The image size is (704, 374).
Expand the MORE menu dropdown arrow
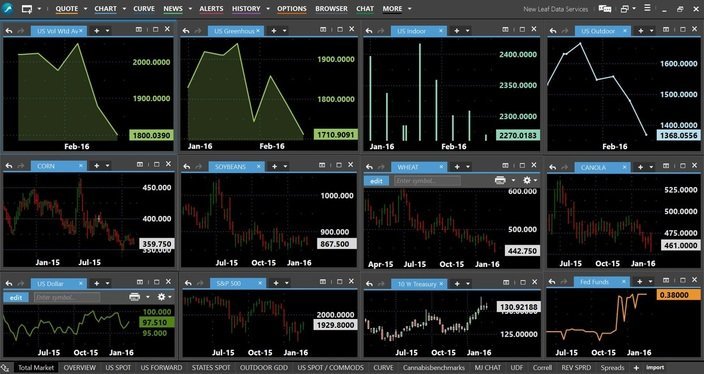click(x=409, y=9)
